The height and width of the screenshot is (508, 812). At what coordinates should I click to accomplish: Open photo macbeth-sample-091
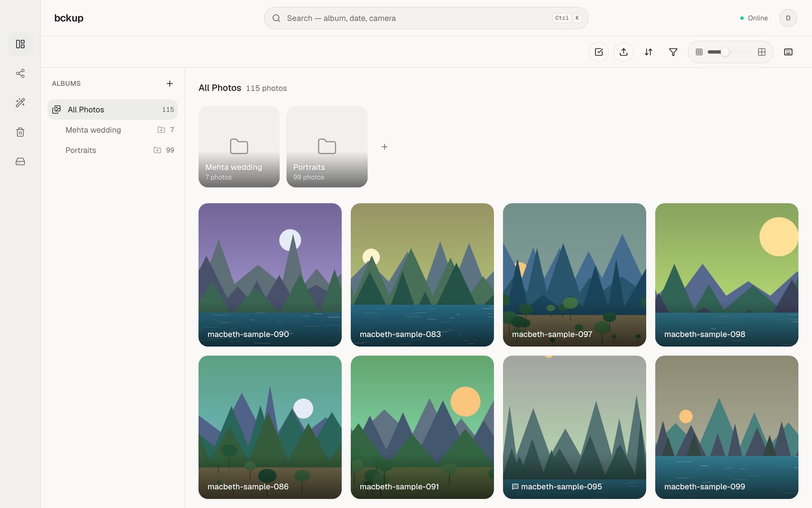[422, 427]
